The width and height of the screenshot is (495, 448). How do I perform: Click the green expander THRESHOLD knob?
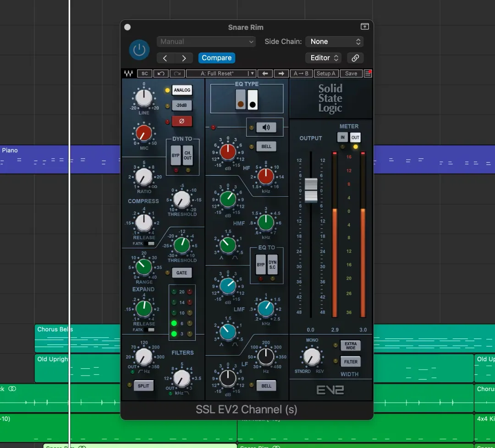click(x=182, y=245)
